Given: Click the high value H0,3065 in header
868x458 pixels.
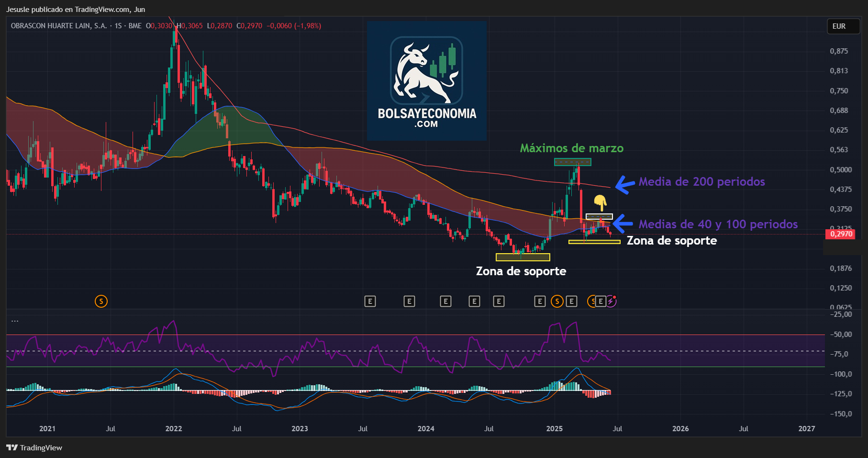Looking at the screenshot, I should click(189, 26).
